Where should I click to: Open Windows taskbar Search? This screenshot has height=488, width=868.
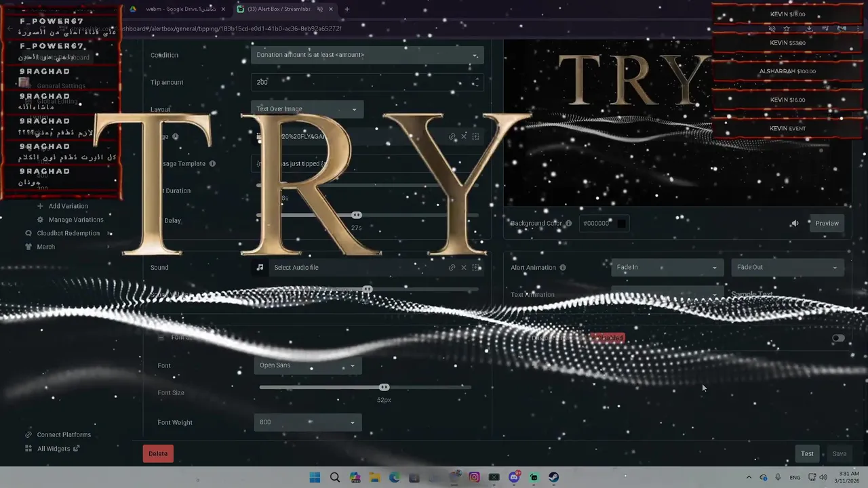coord(335,478)
